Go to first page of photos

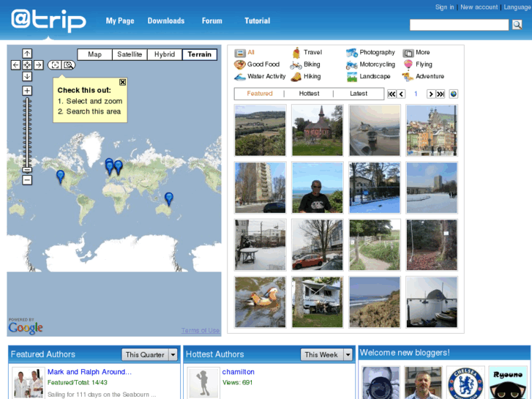pyautogui.click(x=391, y=94)
